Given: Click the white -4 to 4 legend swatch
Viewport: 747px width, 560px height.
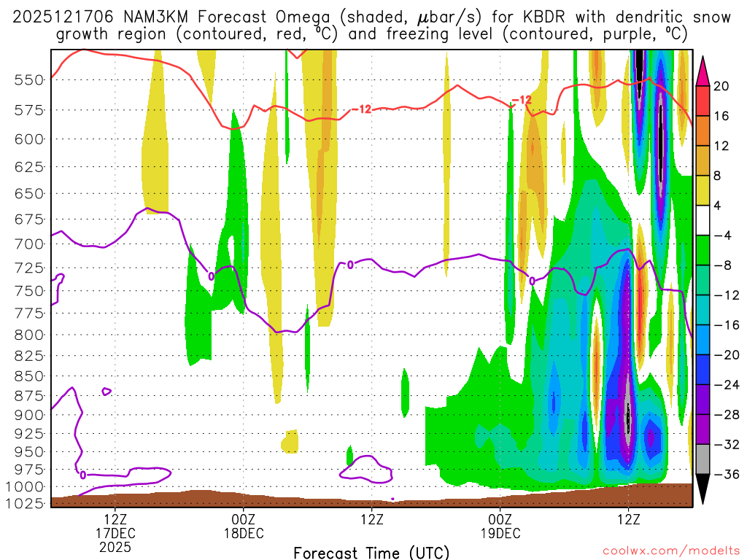Looking at the screenshot, I should pyautogui.click(x=703, y=220).
